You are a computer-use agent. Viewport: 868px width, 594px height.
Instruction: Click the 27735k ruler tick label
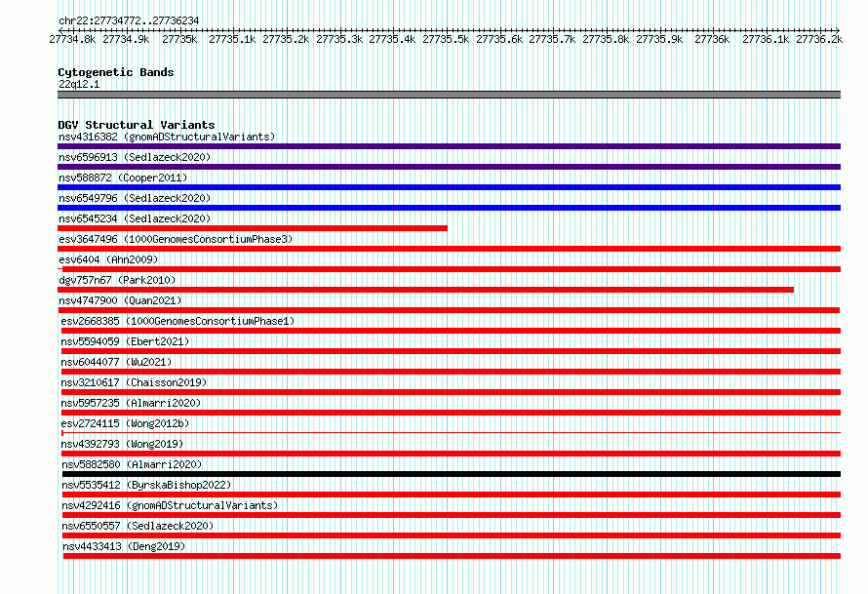[x=179, y=39]
